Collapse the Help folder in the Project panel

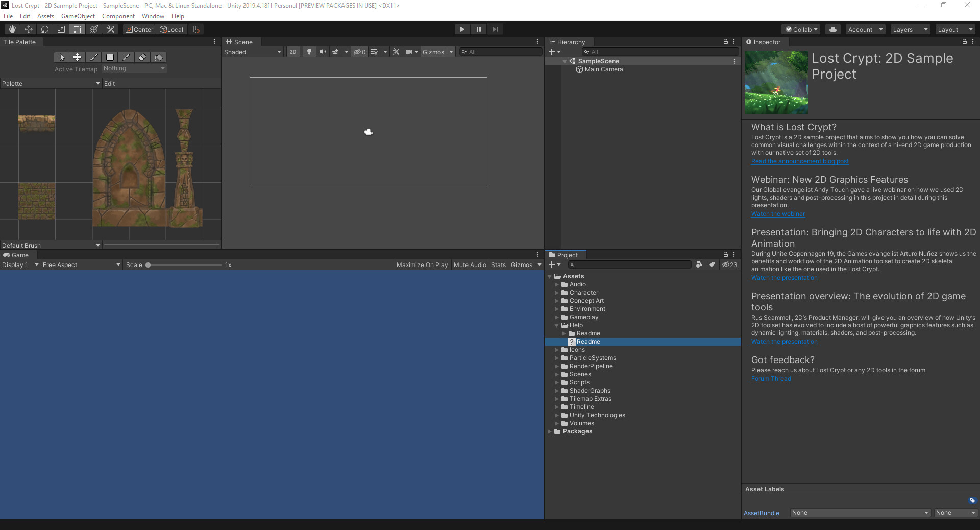556,325
